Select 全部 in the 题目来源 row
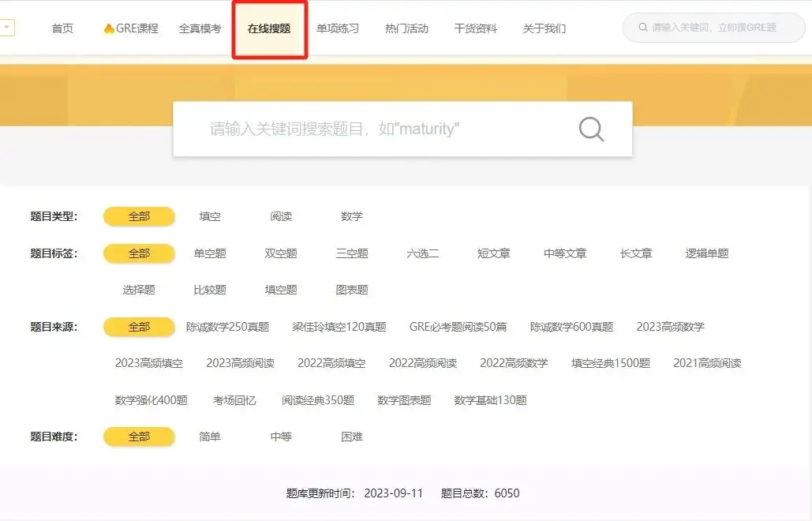The height and width of the screenshot is (521, 812). pyautogui.click(x=139, y=327)
